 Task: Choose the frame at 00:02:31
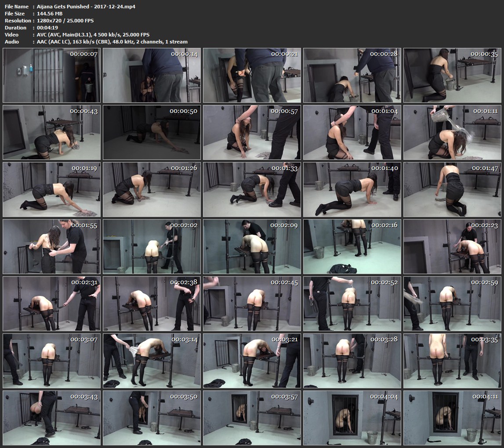coord(52,303)
